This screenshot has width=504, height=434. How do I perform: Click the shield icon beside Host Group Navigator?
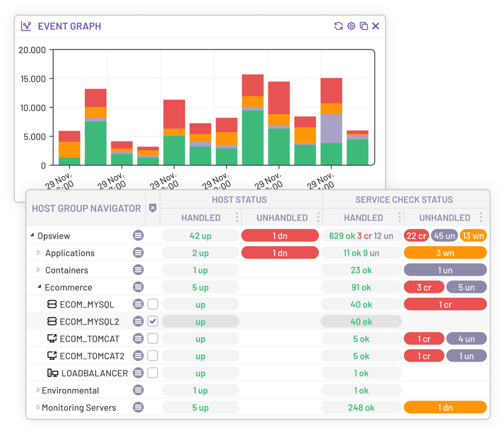tap(153, 208)
